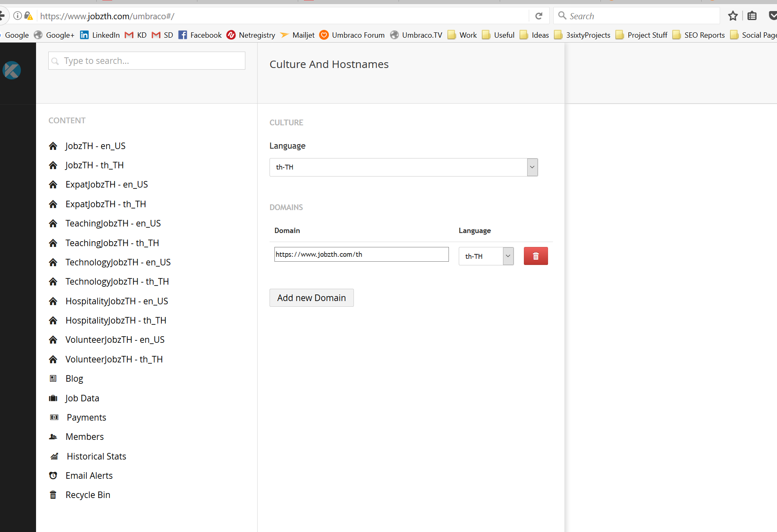Click the home icon beside TeachingJobzTH - th_TH
This screenshot has width=777, height=532.
click(x=53, y=243)
